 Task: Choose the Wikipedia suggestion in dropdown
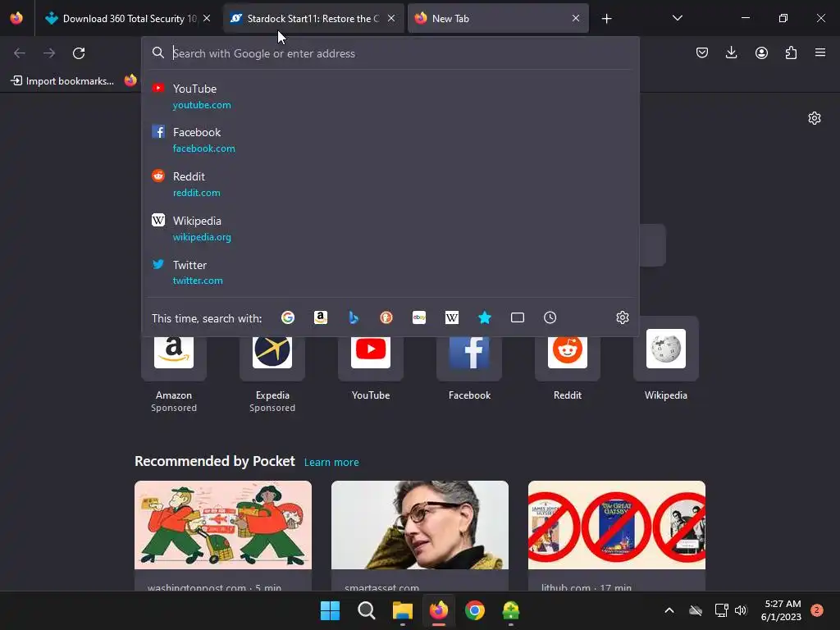(x=391, y=228)
